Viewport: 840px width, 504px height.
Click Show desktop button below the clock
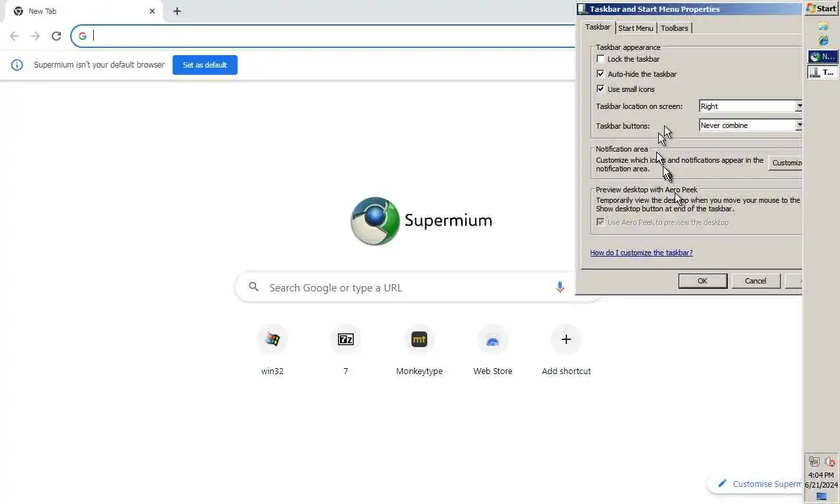pyautogui.click(x=822, y=497)
